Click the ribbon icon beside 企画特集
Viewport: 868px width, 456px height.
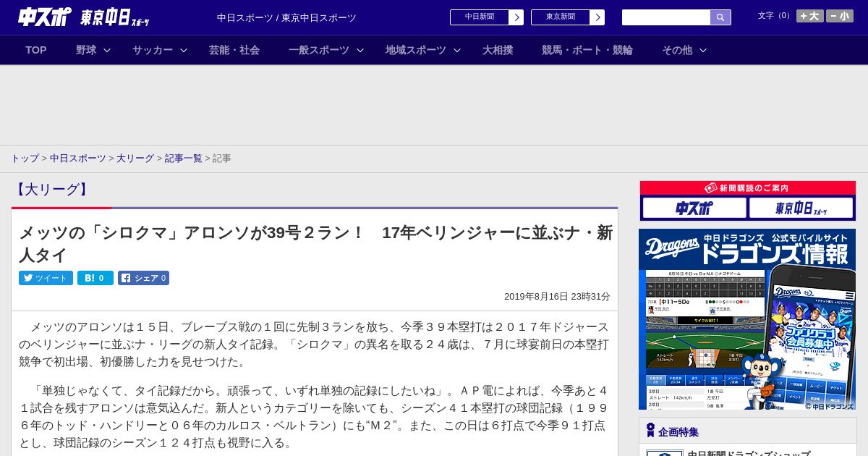click(650, 430)
